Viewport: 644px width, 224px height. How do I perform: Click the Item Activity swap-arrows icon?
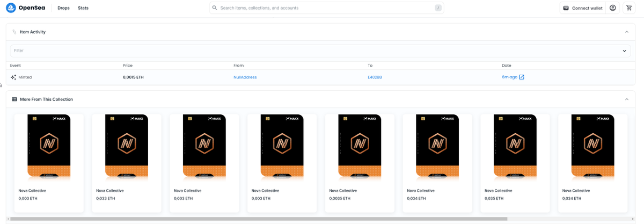coord(14,32)
